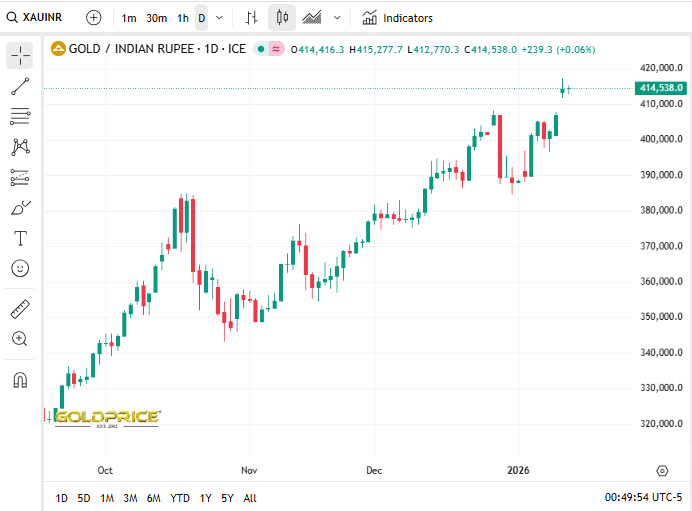Select the ruler measure tool
Viewport: 692px width, 511px height.
(x=20, y=309)
